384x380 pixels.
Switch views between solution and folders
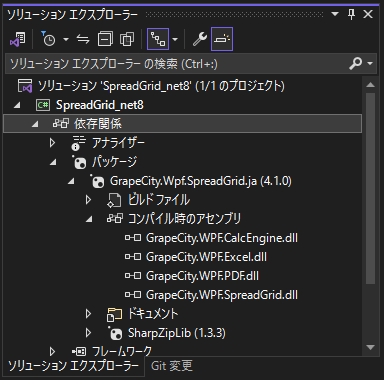[x=18, y=39]
